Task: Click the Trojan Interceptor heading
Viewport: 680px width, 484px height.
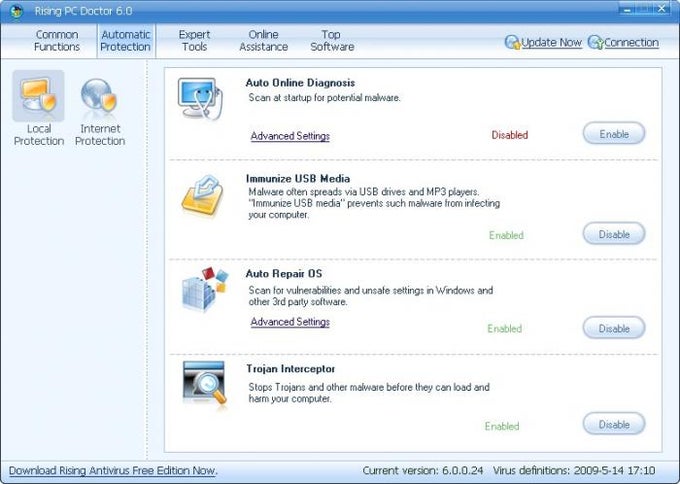Action: tap(291, 369)
